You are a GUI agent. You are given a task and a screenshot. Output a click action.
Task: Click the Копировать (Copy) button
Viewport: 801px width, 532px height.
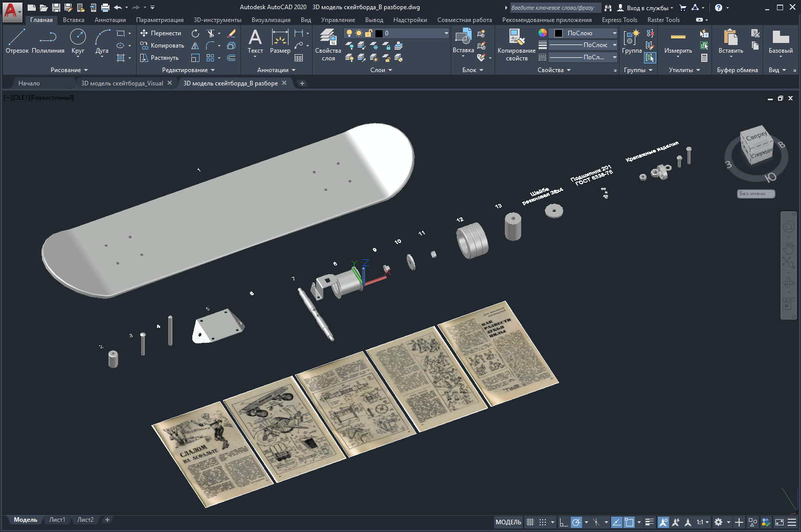[162, 46]
